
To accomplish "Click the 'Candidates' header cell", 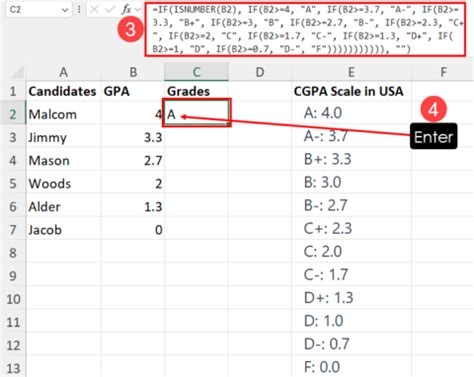I will [x=64, y=91].
